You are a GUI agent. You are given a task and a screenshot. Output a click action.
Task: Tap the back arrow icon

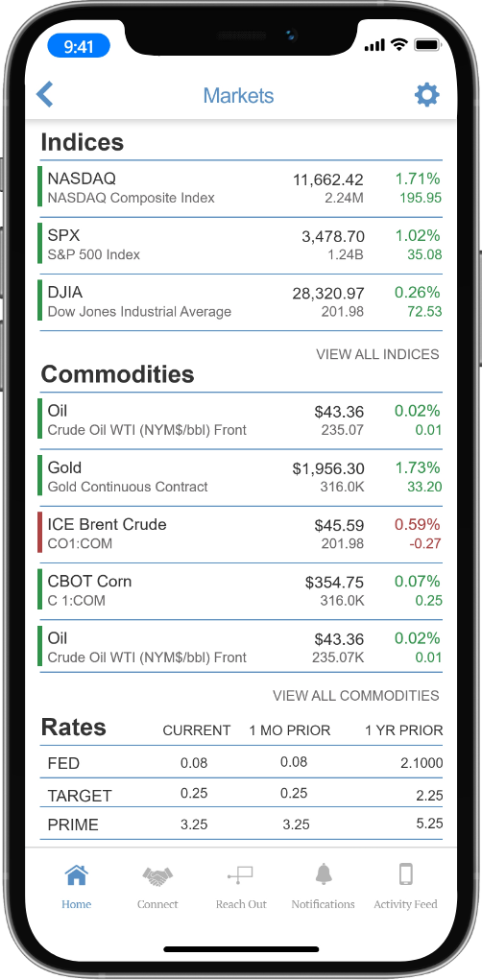[x=44, y=95]
